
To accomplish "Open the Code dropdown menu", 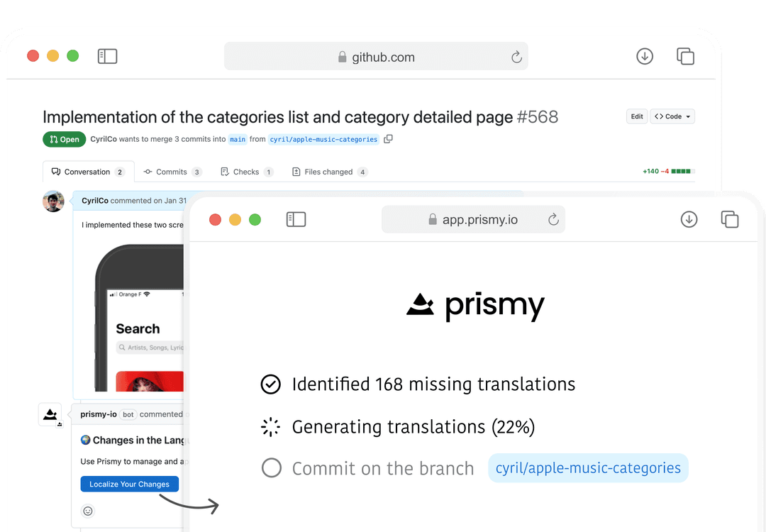I will (x=672, y=116).
